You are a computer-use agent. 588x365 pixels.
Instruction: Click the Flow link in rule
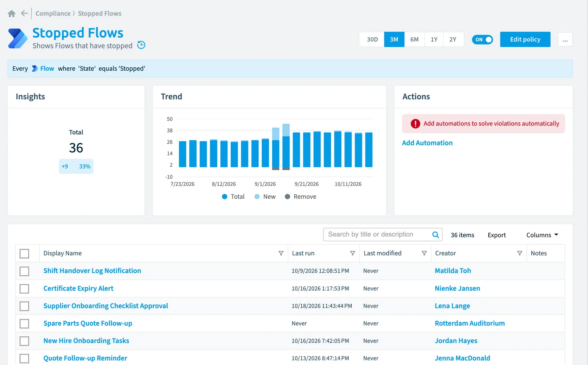[47, 68]
